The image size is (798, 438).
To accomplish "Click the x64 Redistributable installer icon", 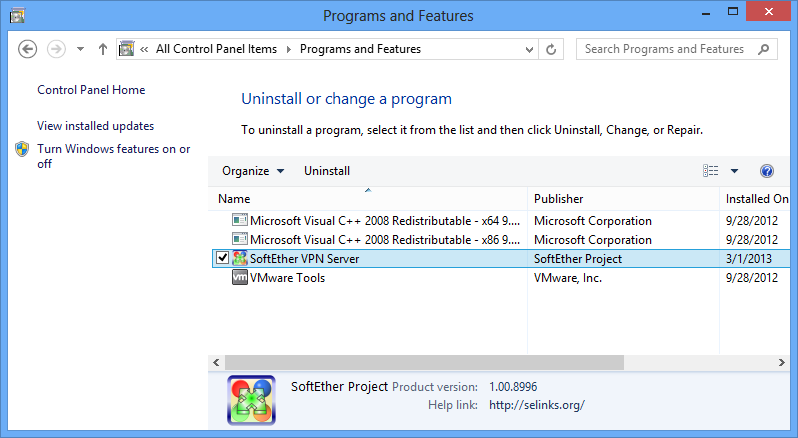I will pos(240,220).
